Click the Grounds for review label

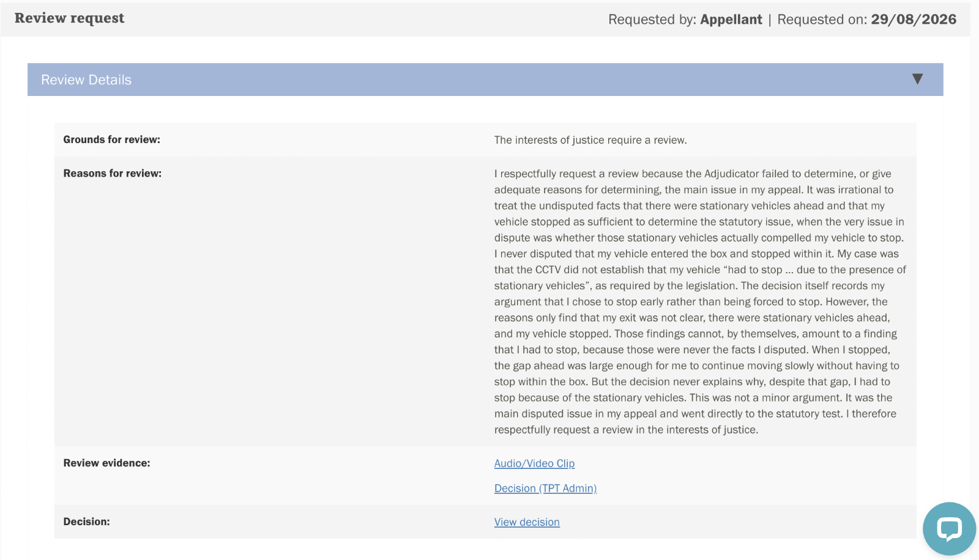(x=111, y=139)
